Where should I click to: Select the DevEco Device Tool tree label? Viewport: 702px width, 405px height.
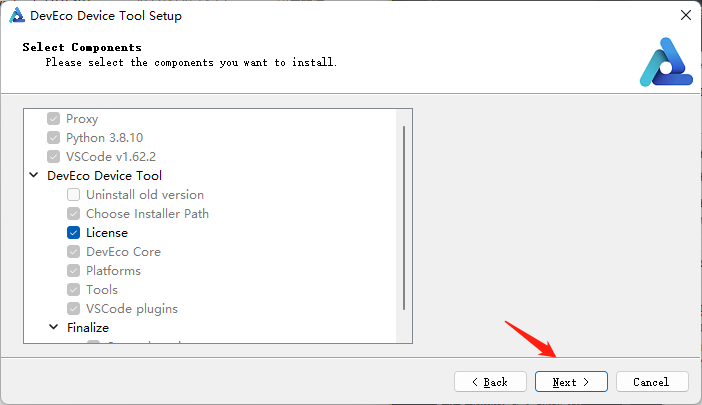point(104,176)
